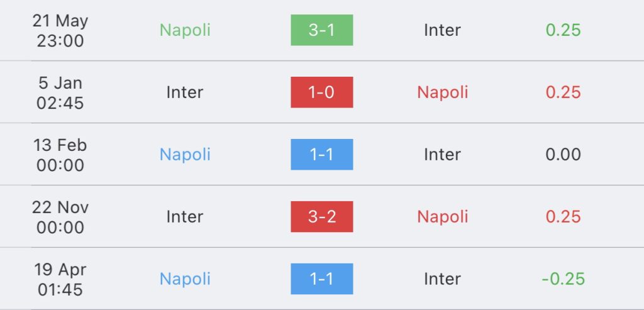Click the green 0.25 handicap value

click(x=563, y=30)
